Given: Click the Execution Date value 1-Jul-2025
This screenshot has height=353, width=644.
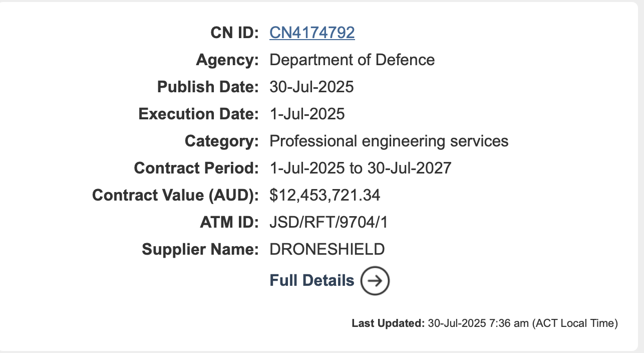Looking at the screenshot, I should tap(307, 114).
